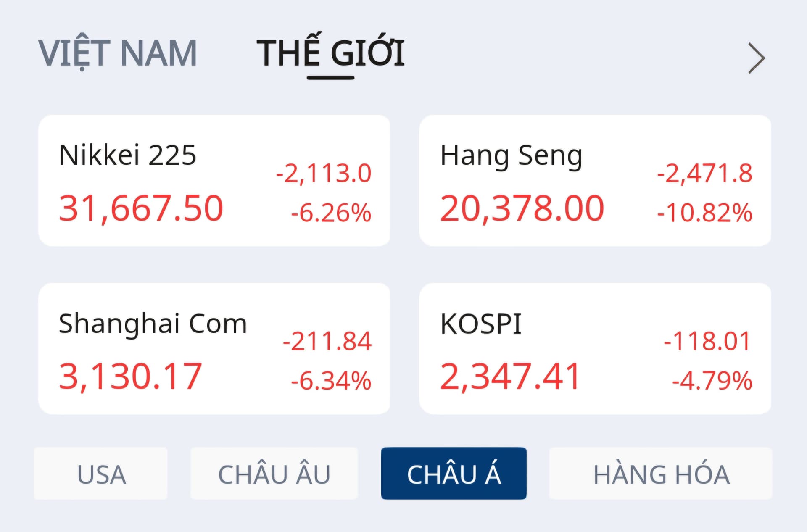Click the -2,471.8 Hang Seng point change

(x=704, y=173)
